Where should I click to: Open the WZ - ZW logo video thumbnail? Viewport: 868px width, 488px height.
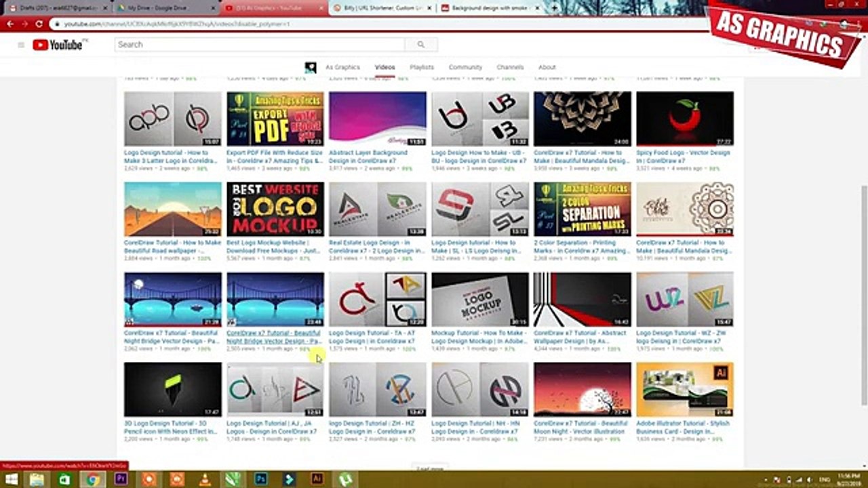(685, 300)
